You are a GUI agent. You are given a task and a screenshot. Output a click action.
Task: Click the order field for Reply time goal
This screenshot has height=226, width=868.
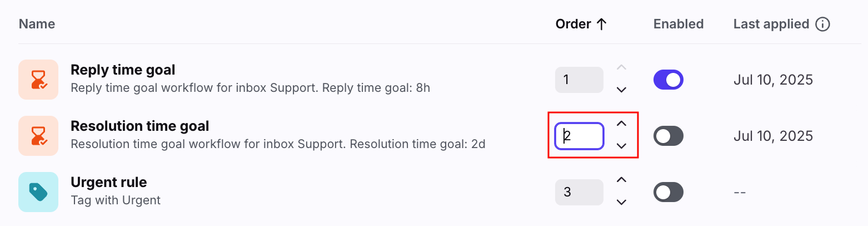coord(579,80)
